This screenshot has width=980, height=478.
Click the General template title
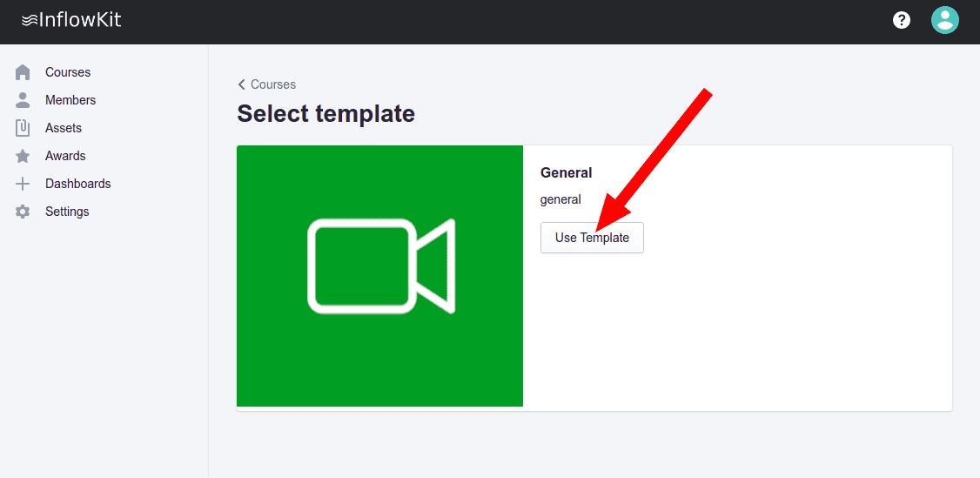coord(566,172)
